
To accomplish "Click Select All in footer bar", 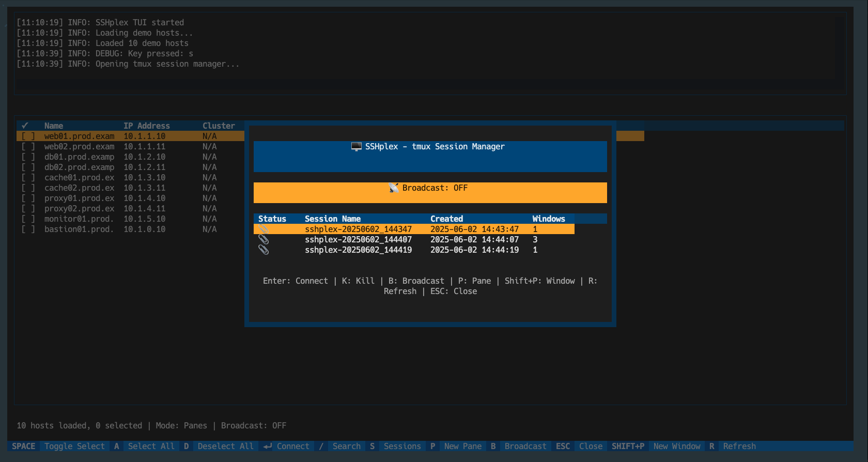I will (x=151, y=446).
